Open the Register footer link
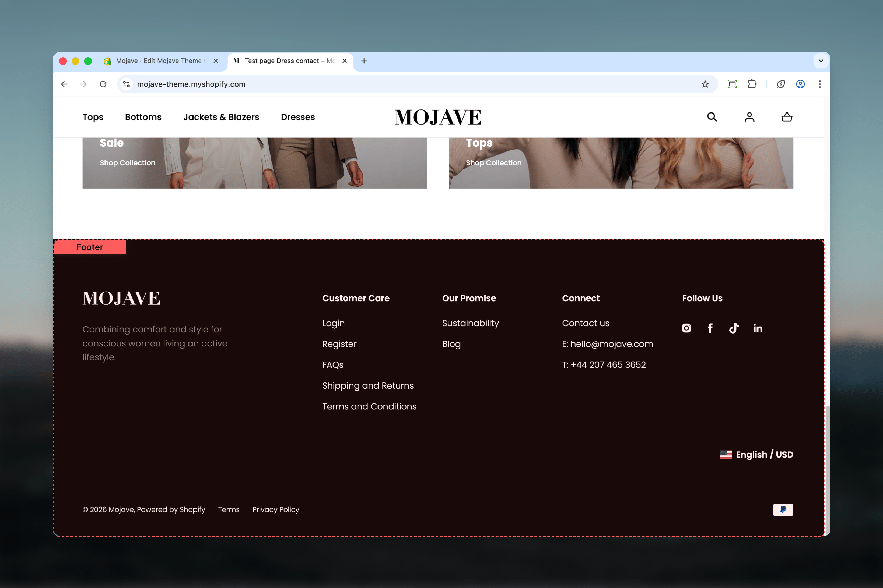 click(x=339, y=344)
